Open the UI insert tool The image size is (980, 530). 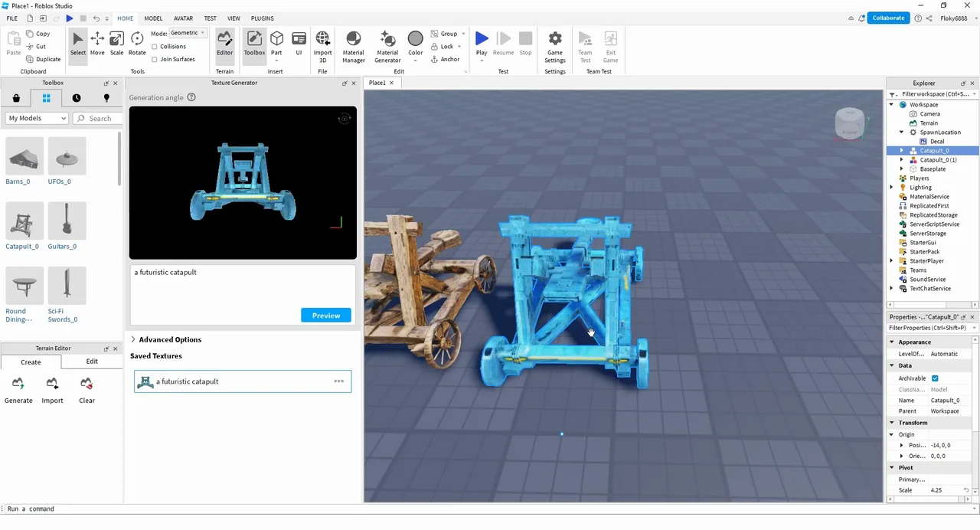click(299, 44)
